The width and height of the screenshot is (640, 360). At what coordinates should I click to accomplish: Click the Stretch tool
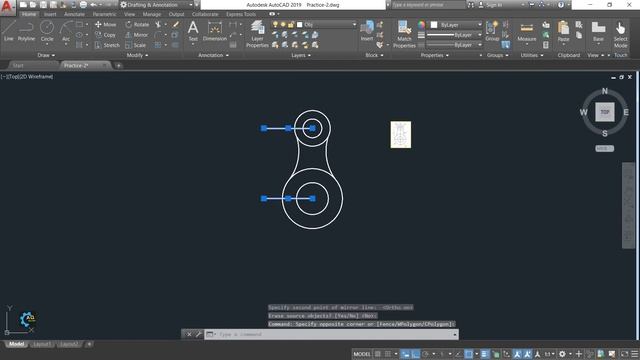[107, 45]
